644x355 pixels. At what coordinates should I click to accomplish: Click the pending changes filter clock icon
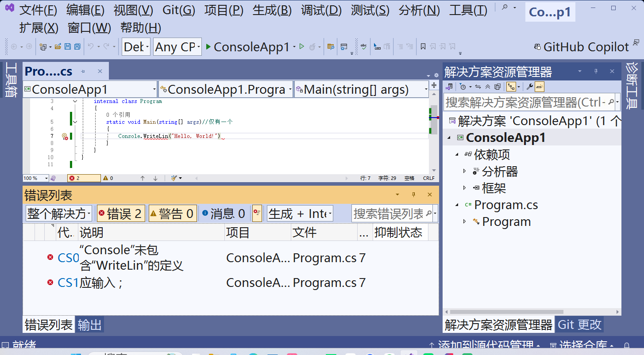463,87
